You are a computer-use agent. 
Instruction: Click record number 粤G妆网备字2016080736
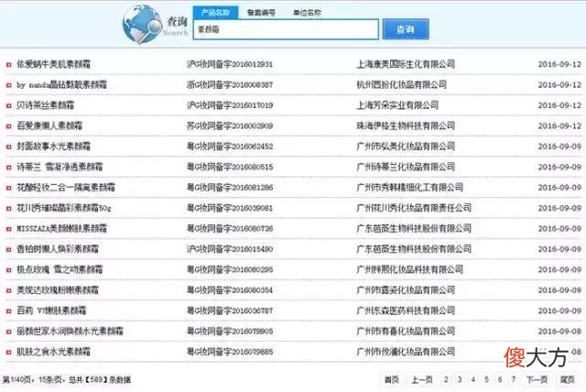230,229
